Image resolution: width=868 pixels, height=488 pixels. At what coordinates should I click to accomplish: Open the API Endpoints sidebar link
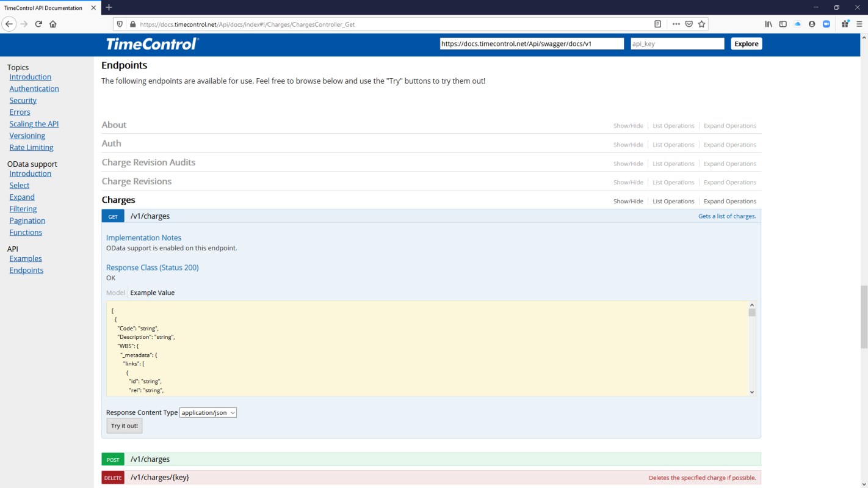(x=26, y=270)
